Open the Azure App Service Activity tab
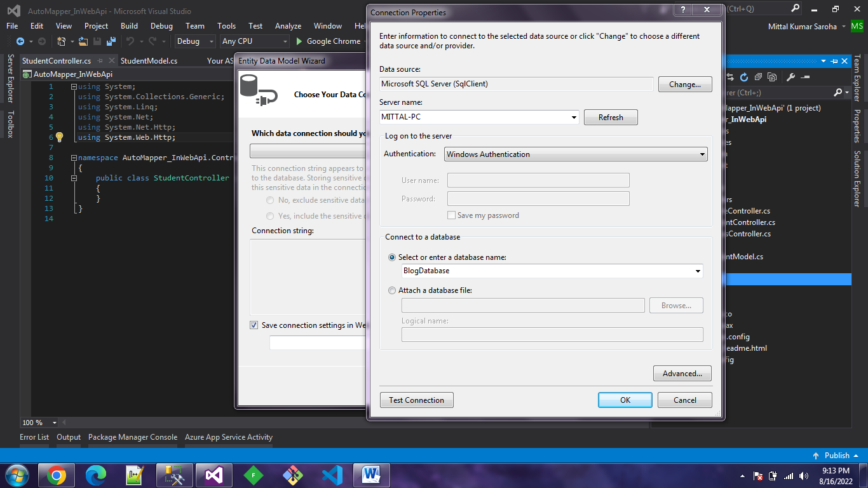Screen dimensions: 868x488 pos(229,437)
